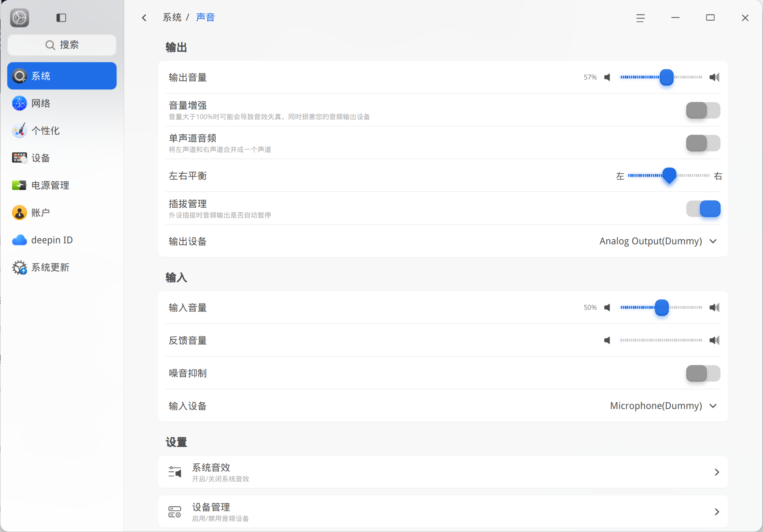Click the System Sound Effects equalizer icon
The width and height of the screenshot is (763, 532).
pyautogui.click(x=175, y=472)
